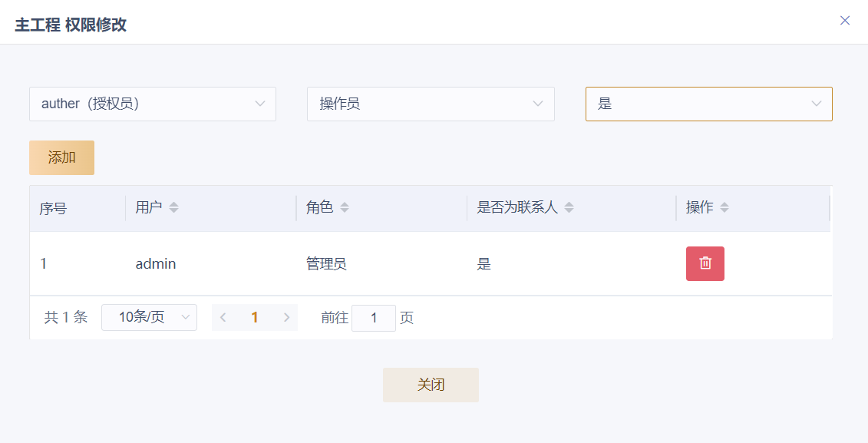The height and width of the screenshot is (443, 868).
Task: Sort table by 操作 column
Action: pyautogui.click(x=724, y=207)
